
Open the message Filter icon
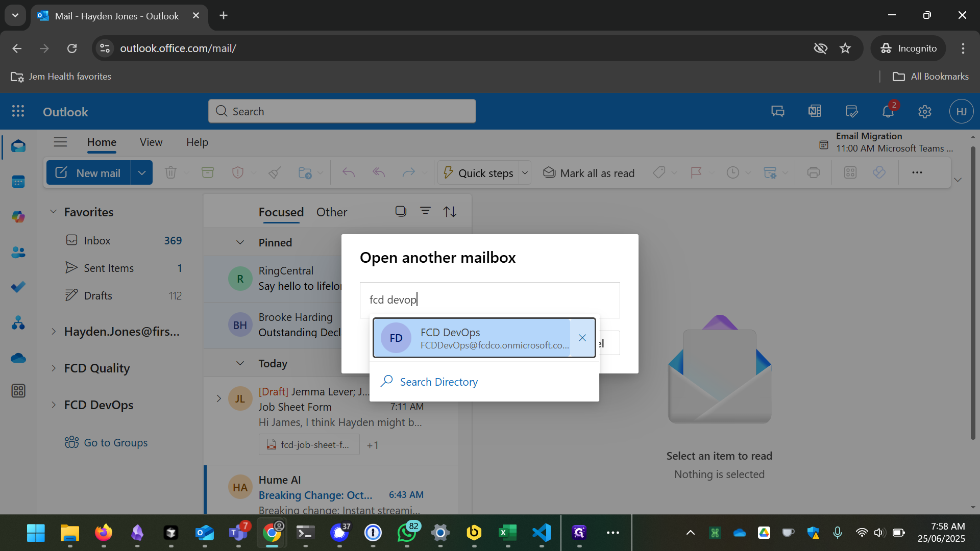pyautogui.click(x=425, y=211)
